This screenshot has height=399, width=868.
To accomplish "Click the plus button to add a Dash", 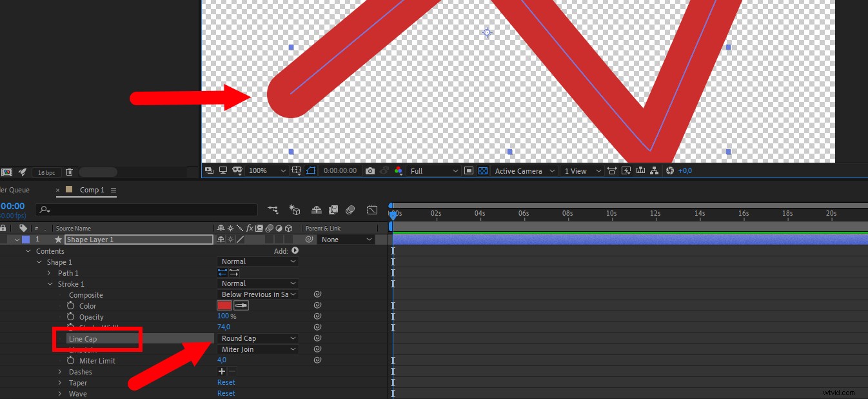I will click(x=222, y=371).
